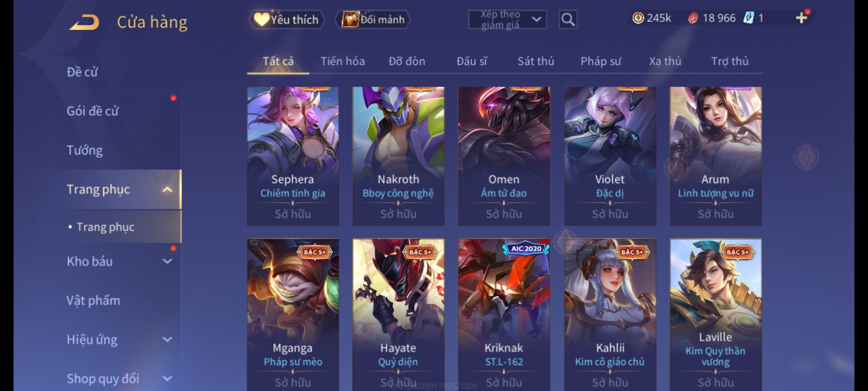Open Yêu thích favorites heart button
This screenshot has height=391, width=868.
(x=287, y=20)
